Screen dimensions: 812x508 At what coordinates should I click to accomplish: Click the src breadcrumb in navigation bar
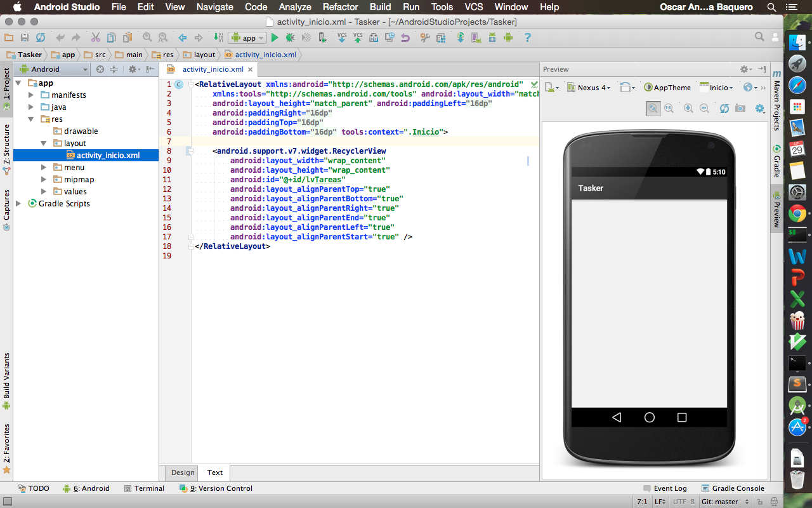coord(96,55)
